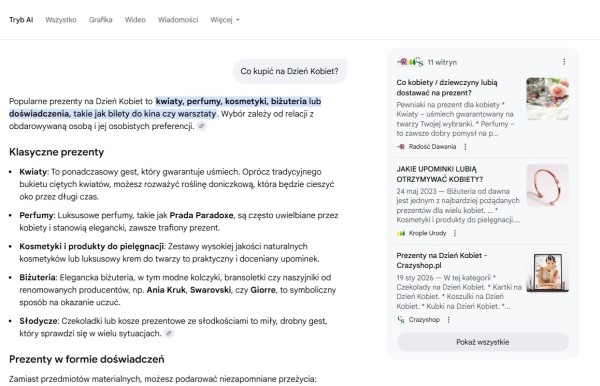The image size is (600, 386).
Task: Open three-dot menu next to Crazyshop
Action: click(448, 319)
